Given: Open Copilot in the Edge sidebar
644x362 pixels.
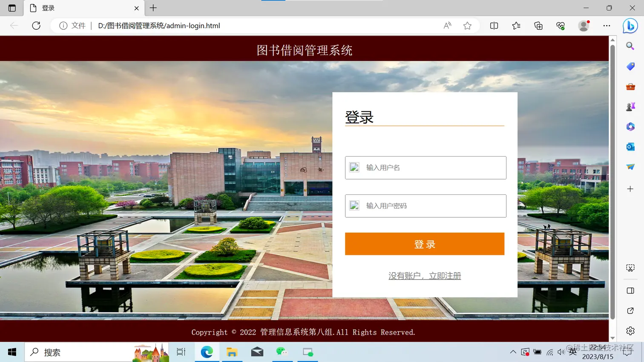Looking at the screenshot, I should (x=630, y=26).
